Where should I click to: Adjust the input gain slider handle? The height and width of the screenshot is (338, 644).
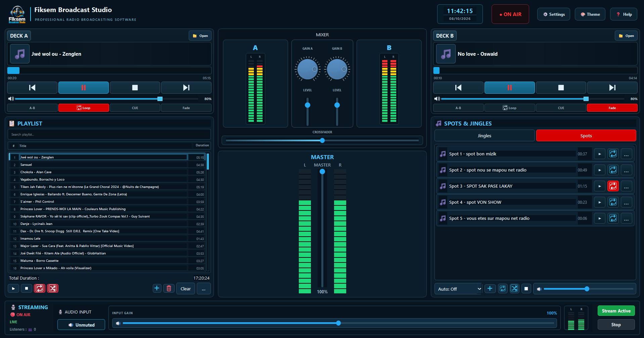338,323
